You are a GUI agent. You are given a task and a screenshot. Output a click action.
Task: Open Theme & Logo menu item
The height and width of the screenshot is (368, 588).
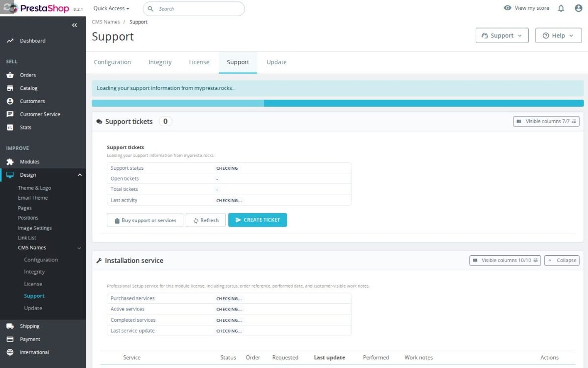coord(34,188)
